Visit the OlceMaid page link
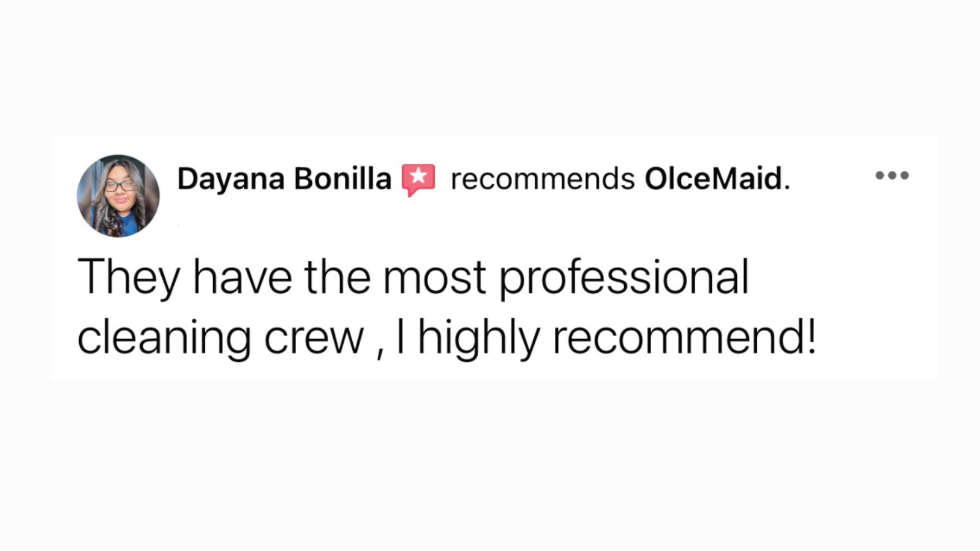This screenshot has width=980, height=551. (713, 179)
